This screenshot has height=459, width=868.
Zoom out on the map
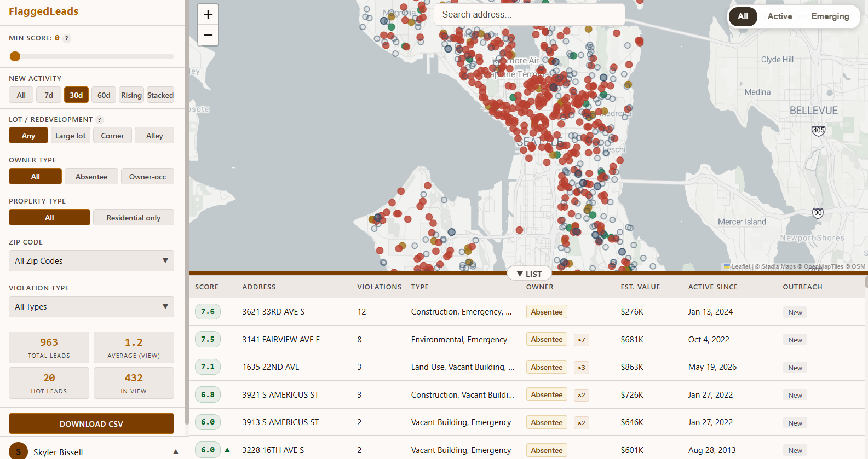[208, 36]
